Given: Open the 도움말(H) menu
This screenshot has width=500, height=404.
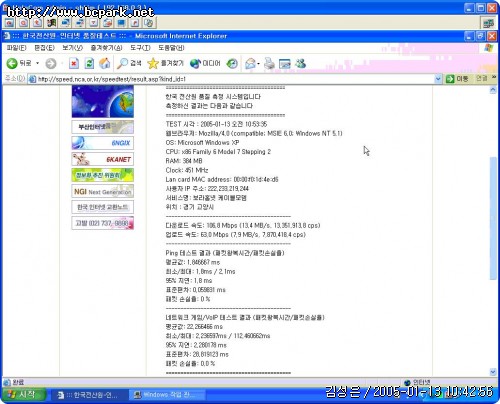Looking at the screenshot, I should pyautogui.click(x=171, y=48).
